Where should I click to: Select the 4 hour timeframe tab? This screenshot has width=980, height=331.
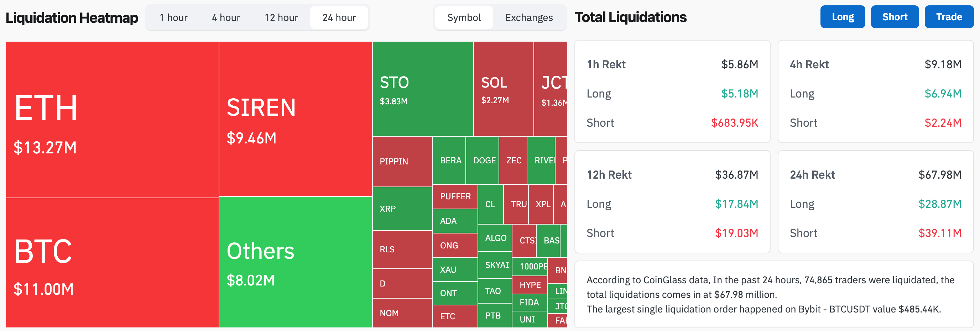coord(226,17)
